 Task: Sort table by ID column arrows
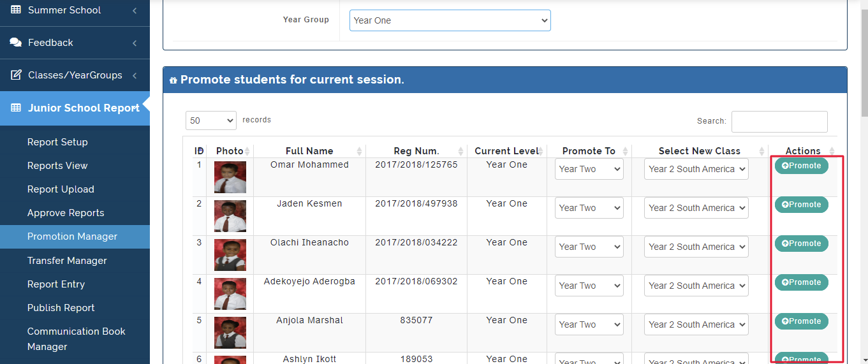point(201,151)
